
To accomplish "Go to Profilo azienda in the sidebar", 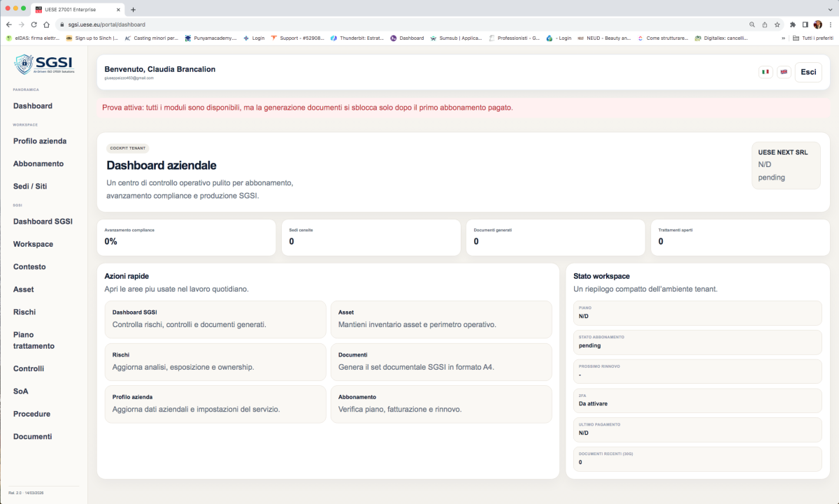I will point(40,141).
